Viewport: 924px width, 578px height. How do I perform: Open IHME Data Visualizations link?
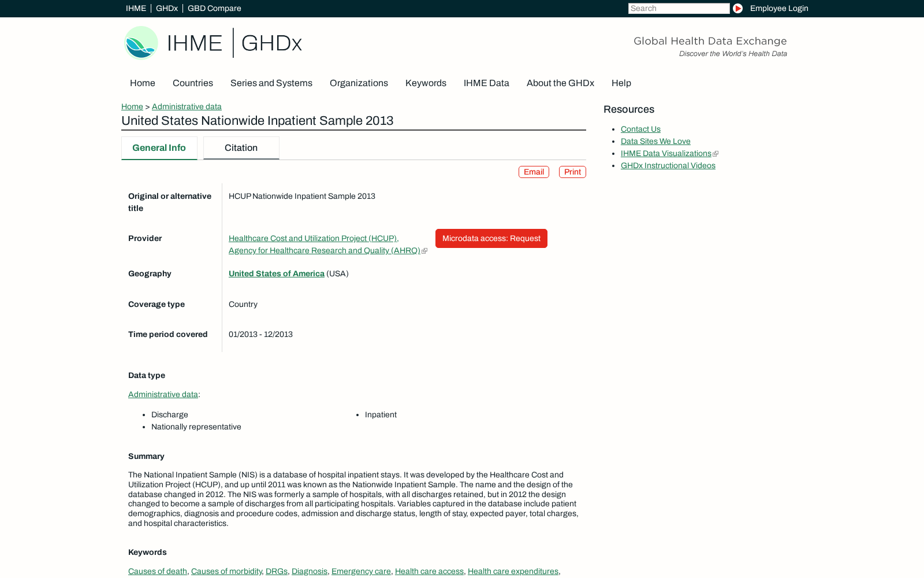click(x=666, y=153)
